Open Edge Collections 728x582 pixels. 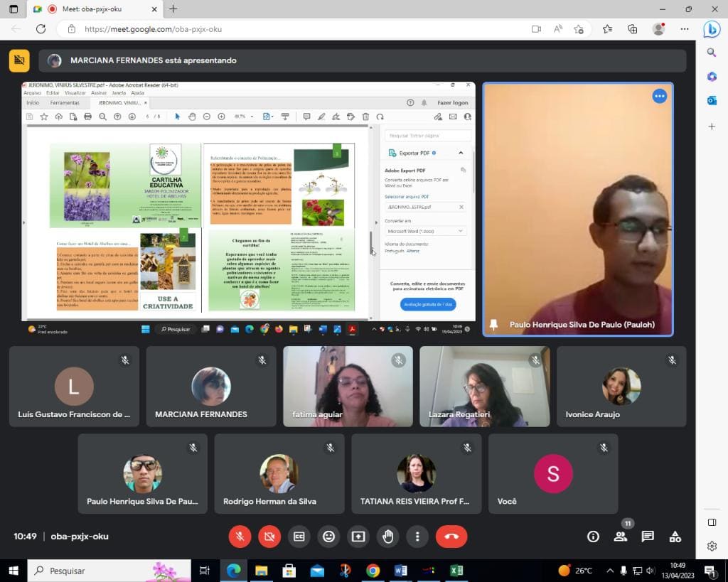click(x=632, y=29)
